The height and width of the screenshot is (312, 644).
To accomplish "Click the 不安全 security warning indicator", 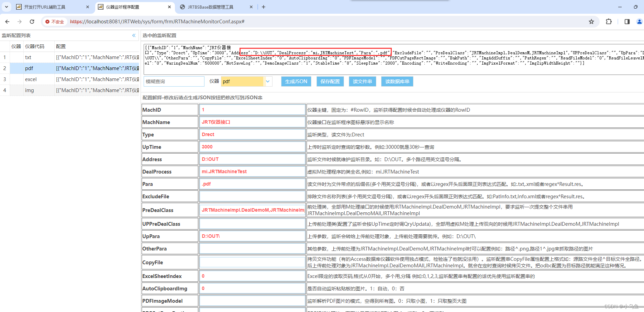I will coord(55,22).
